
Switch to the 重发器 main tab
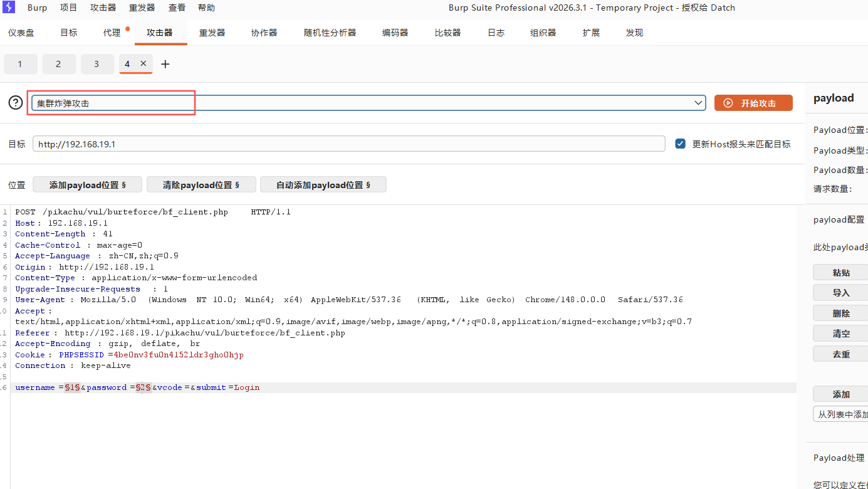[x=212, y=33]
